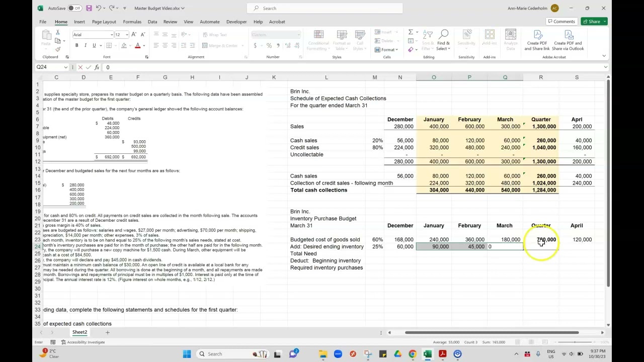Click the Windows Start icon
644x362 pixels.
[187, 354]
